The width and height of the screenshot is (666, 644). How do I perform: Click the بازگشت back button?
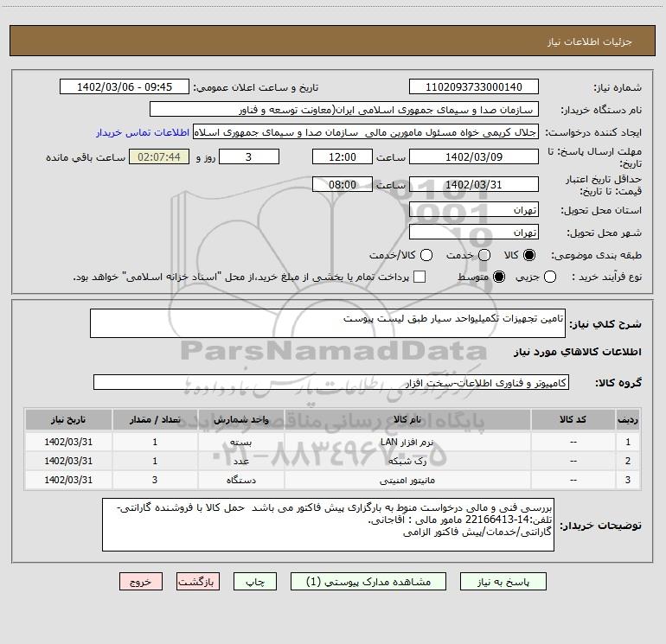click(198, 582)
